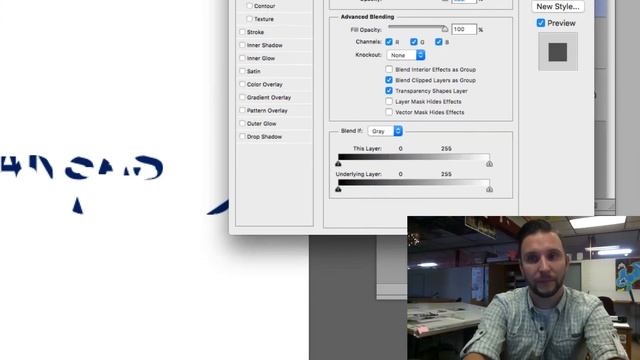Viewport: 640px width, 360px height.
Task: Enable Vector Mask Hides Effects
Action: coord(389,112)
